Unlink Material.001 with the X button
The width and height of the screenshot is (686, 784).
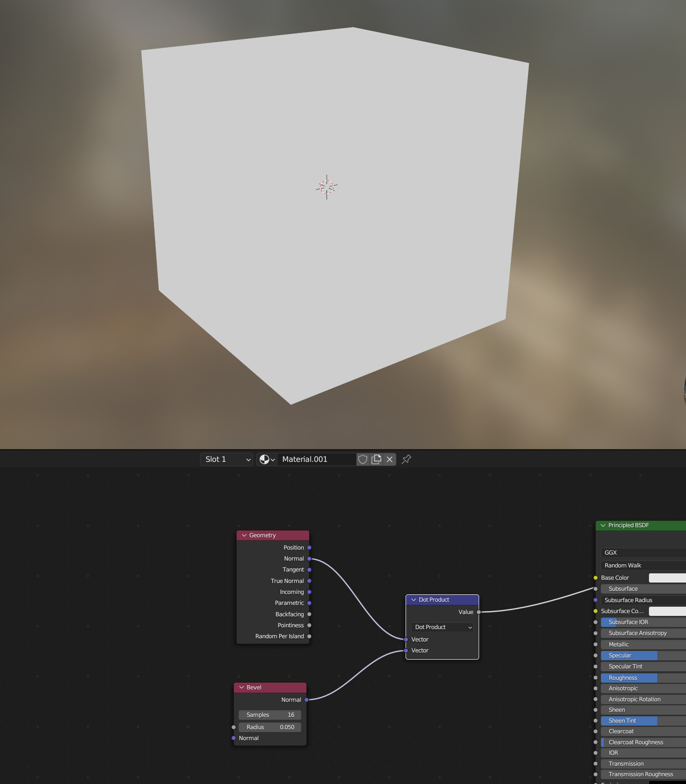coord(390,459)
